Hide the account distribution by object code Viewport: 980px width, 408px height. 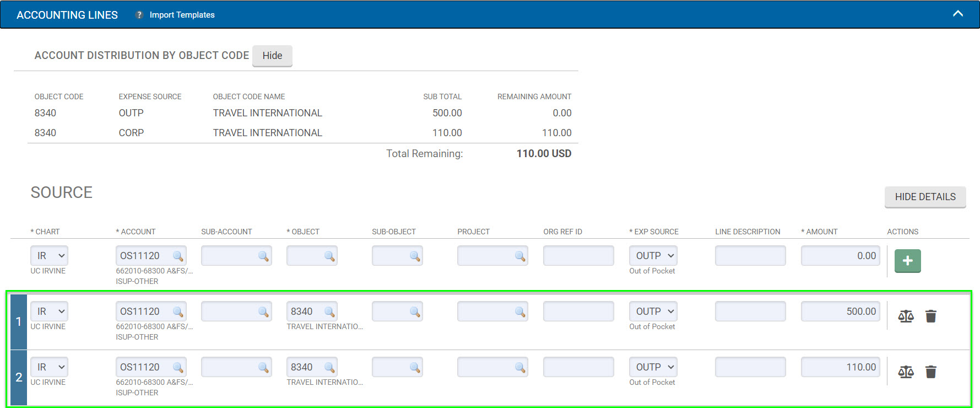272,56
